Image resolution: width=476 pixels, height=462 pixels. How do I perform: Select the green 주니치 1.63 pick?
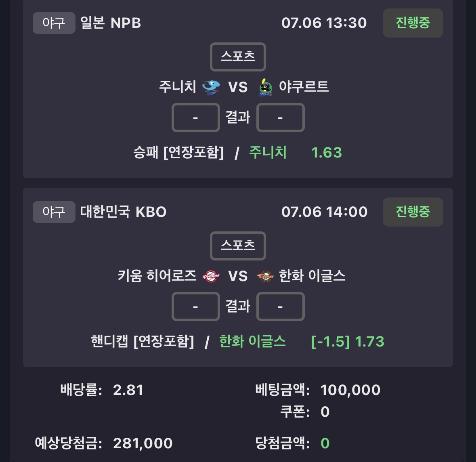296,153
